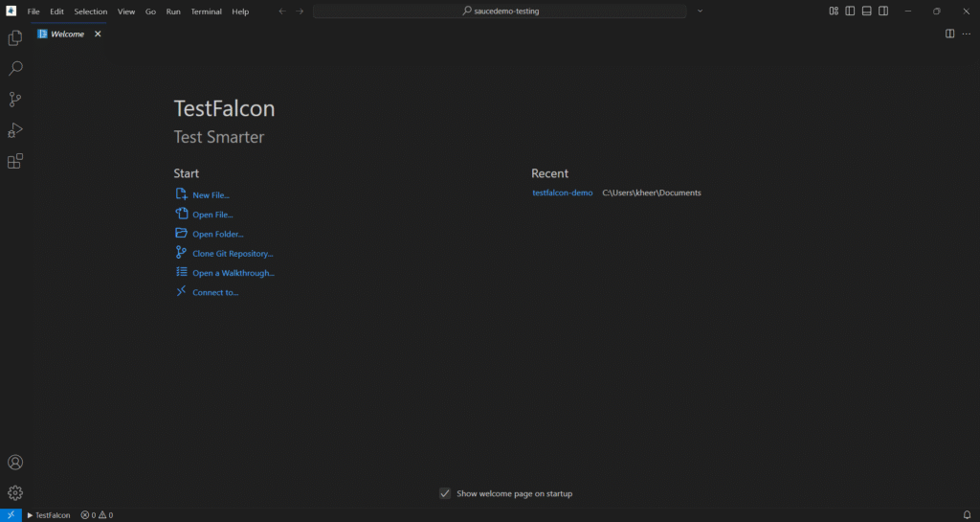Open the Accounts icon in activity bar

click(x=15, y=463)
